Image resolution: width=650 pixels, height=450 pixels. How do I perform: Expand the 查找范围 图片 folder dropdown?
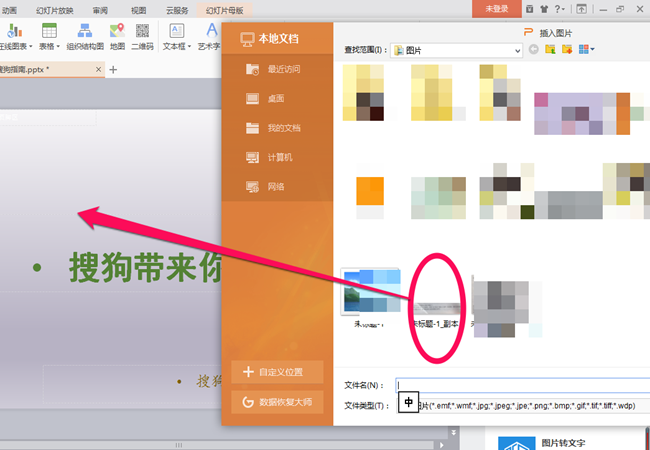(x=517, y=51)
